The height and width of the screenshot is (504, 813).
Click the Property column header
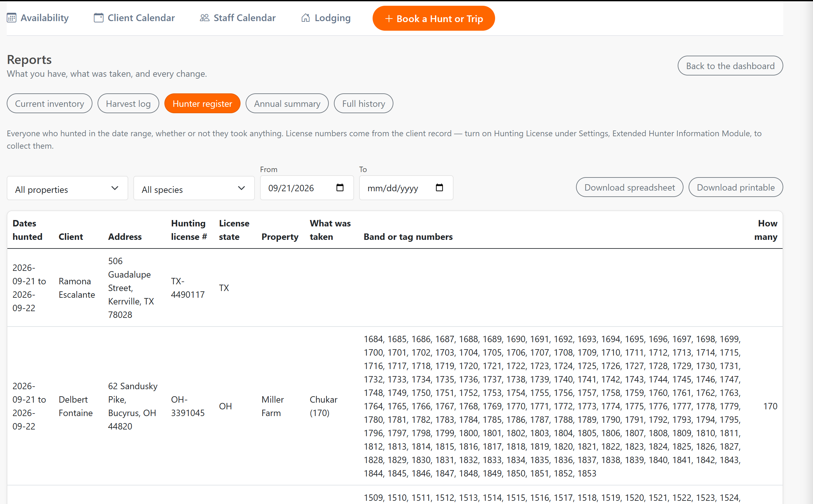(x=280, y=237)
